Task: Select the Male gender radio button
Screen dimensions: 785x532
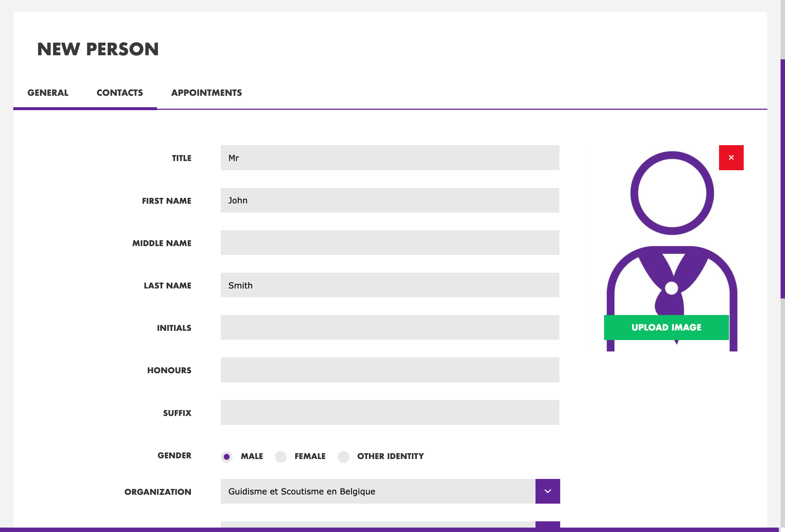Action: click(x=227, y=456)
